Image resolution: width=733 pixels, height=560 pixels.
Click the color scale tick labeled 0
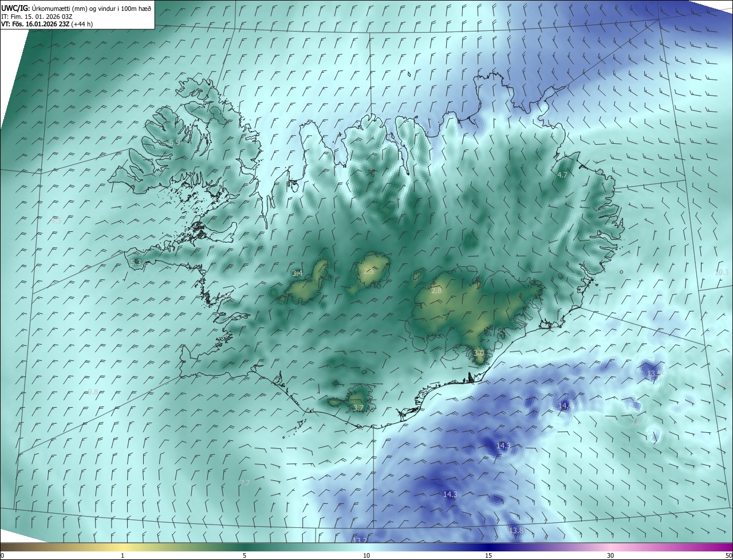(x=2, y=556)
